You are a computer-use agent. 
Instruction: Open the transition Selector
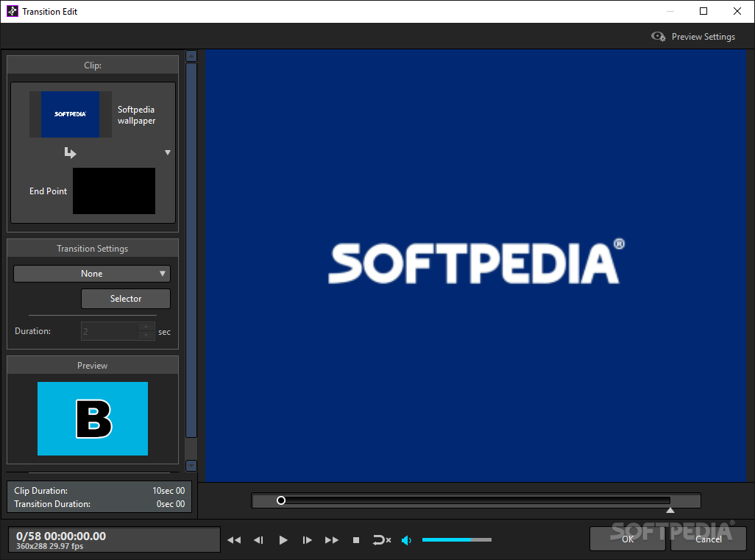pyautogui.click(x=126, y=299)
